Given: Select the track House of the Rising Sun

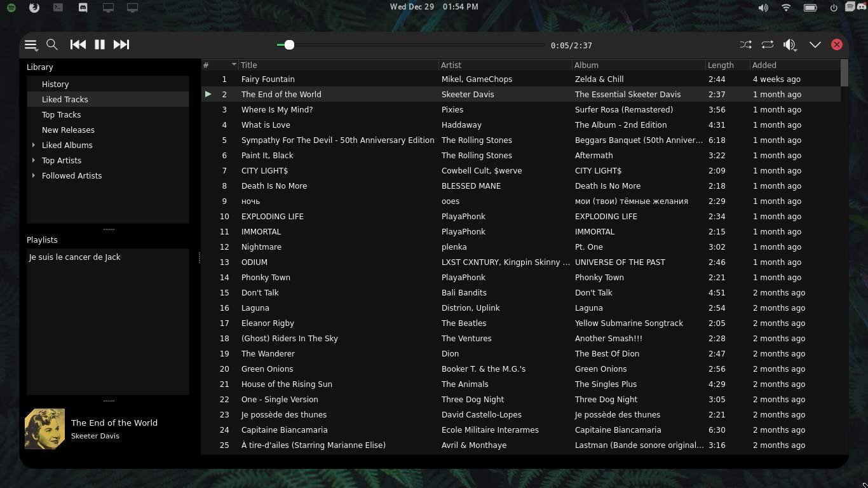Looking at the screenshot, I should click(x=287, y=384).
